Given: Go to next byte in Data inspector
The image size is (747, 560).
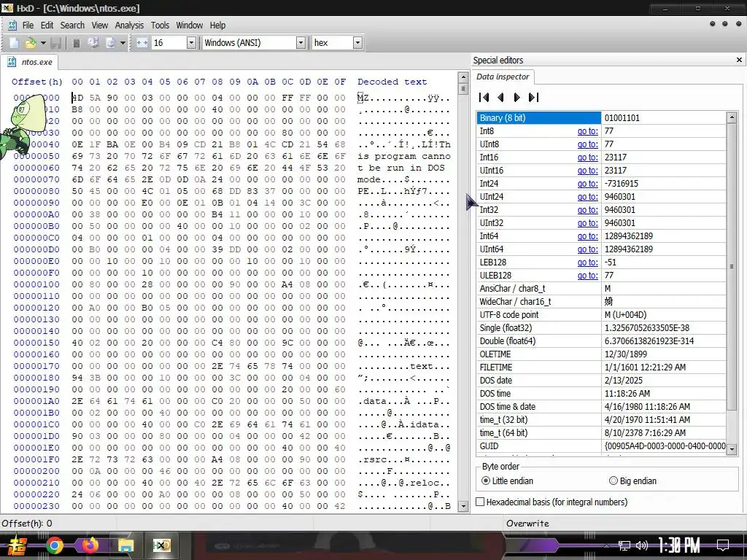Looking at the screenshot, I should tap(517, 97).
